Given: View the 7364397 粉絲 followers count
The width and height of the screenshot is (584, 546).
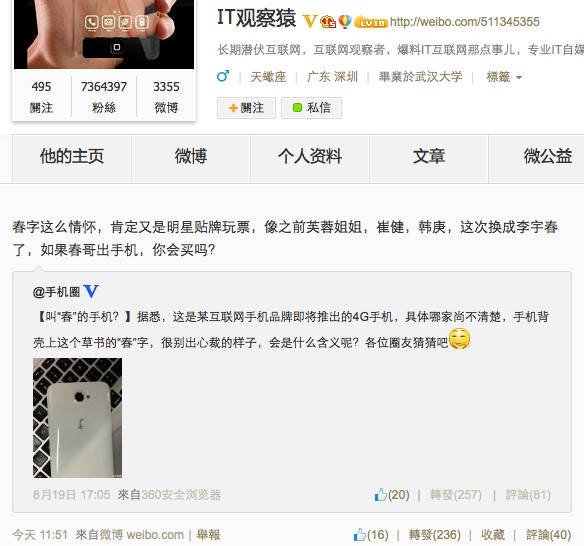Looking at the screenshot, I should pos(104,97).
